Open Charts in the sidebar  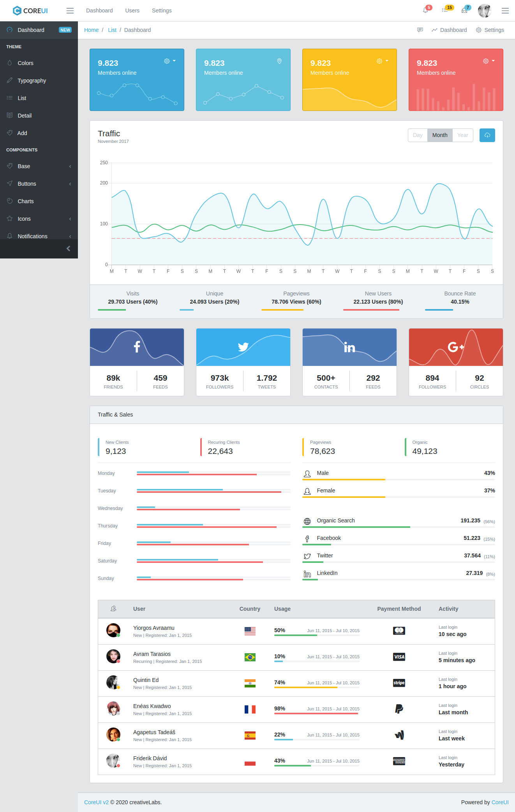point(39,201)
